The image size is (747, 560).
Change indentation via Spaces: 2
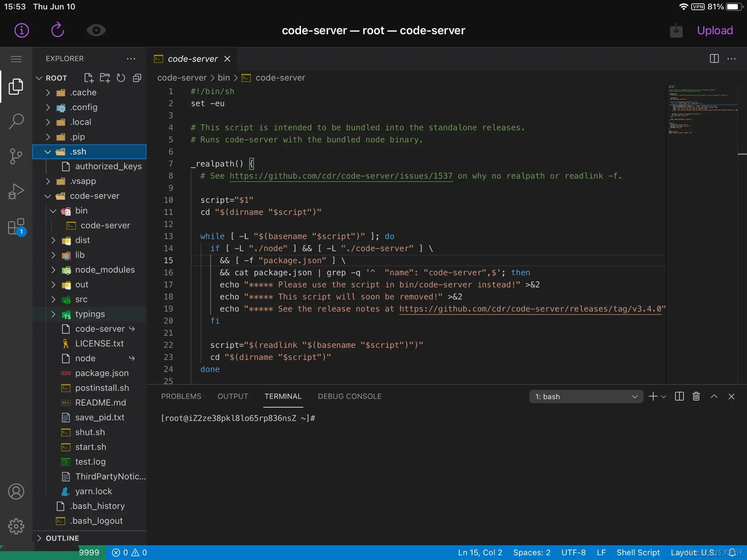tap(532, 552)
